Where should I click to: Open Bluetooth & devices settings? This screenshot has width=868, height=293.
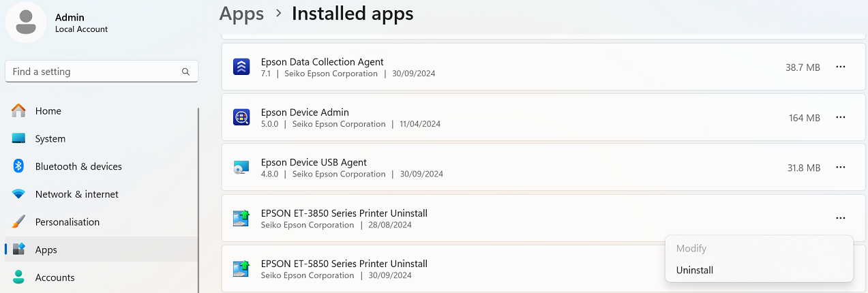(78, 166)
